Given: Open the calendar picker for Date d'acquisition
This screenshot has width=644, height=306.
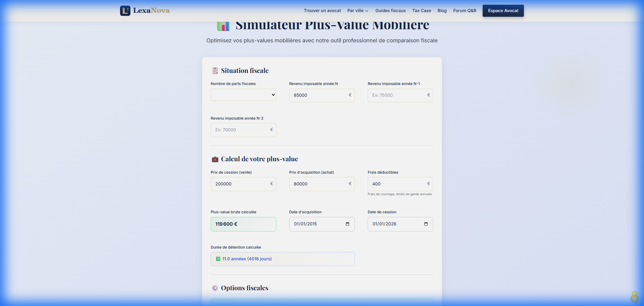Looking at the screenshot, I should (x=347, y=224).
